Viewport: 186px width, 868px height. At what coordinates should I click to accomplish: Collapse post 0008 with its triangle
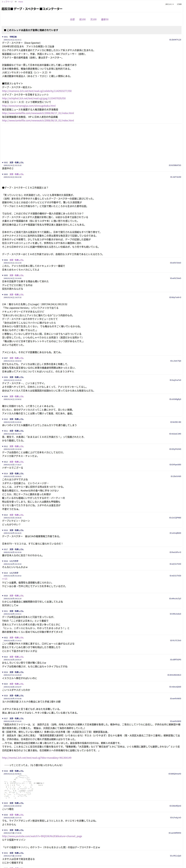click(3, 377)
